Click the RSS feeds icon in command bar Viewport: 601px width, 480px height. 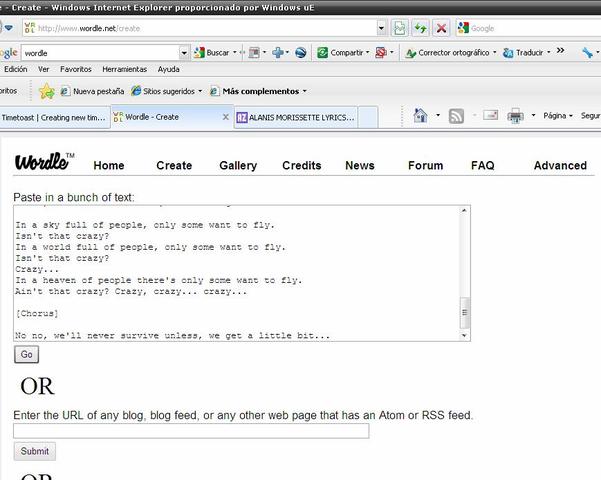coord(456,116)
